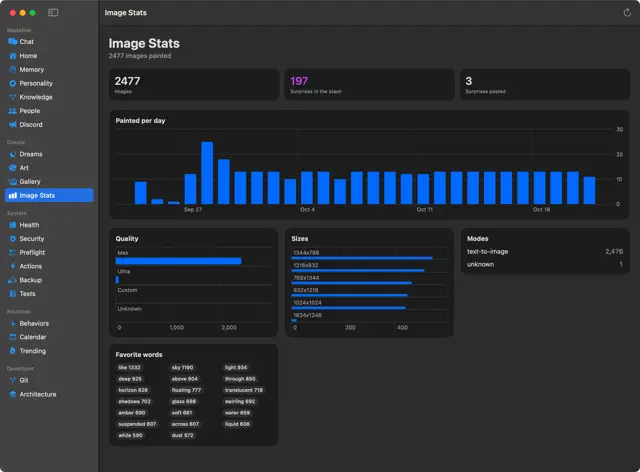Viewport: 640px width, 472px height.
Task: Click the Image Stats chart icon
Action: tap(13, 196)
